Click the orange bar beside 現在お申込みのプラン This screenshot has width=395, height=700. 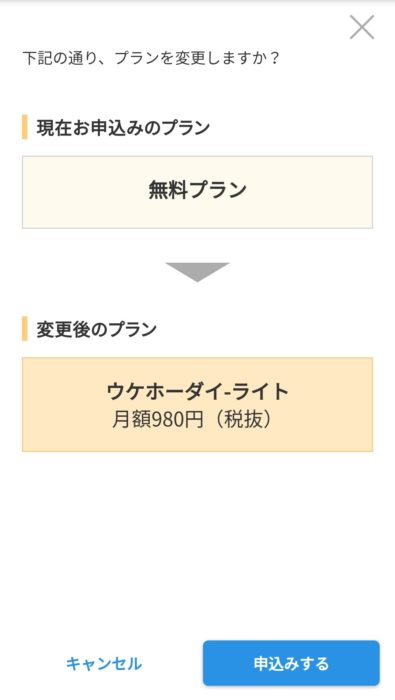click(25, 127)
